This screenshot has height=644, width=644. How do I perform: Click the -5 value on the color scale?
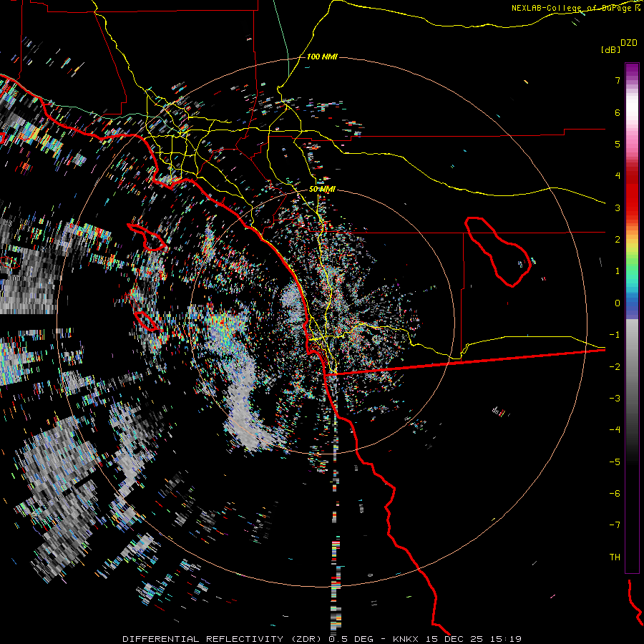615,462
